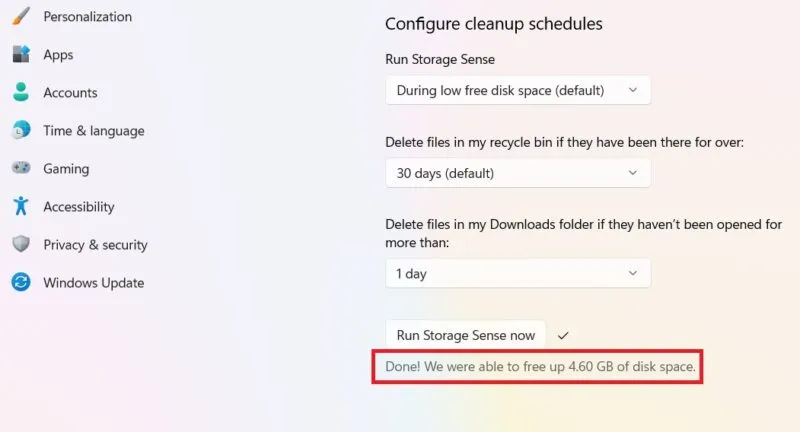Click the Privacy & security shield icon
Screen dimensions: 800x432
pos(21,245)
